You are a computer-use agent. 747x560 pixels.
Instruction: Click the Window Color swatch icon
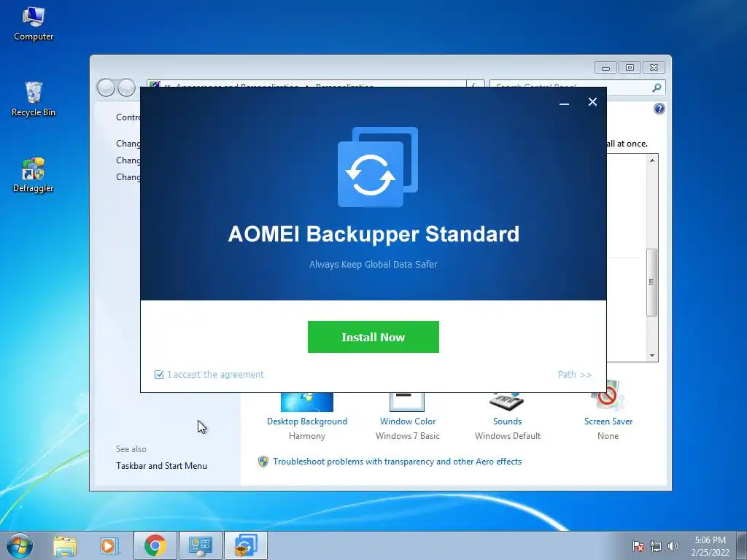407,402
